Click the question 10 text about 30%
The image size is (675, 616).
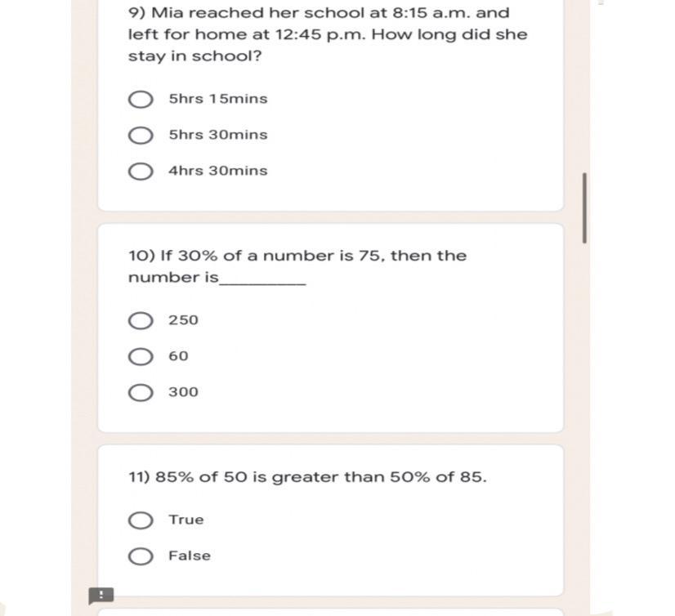click(x=297, y=256)
